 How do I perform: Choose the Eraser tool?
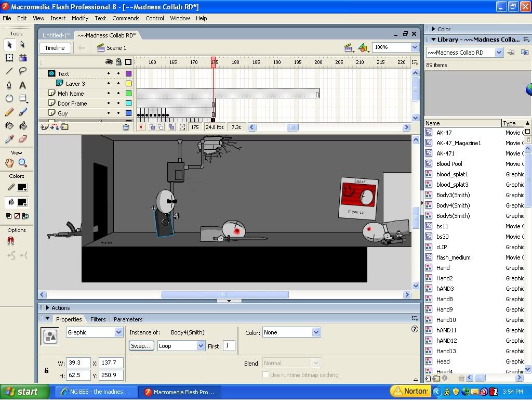pyautogui.click(x=23, y=139)
